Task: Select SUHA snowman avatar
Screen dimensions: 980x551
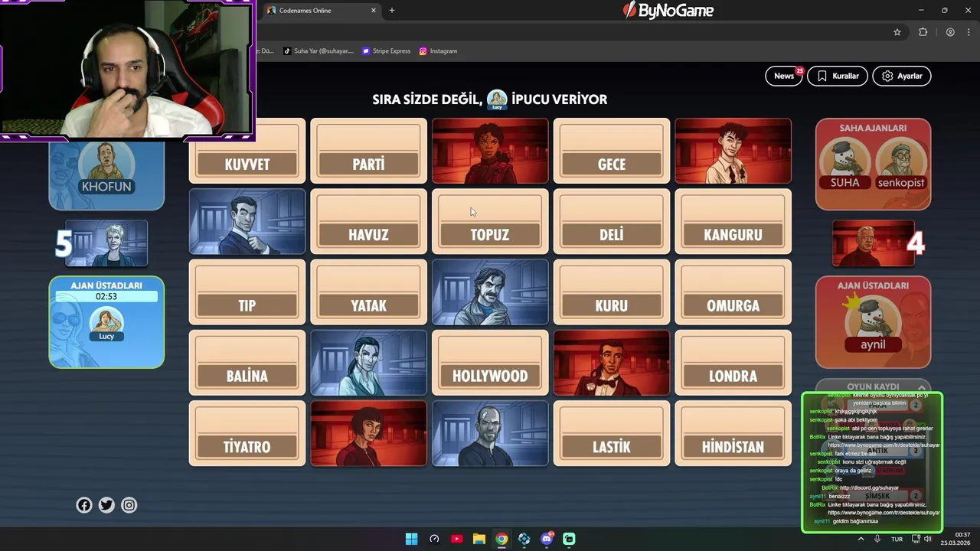Action: [x=845, y=161]
